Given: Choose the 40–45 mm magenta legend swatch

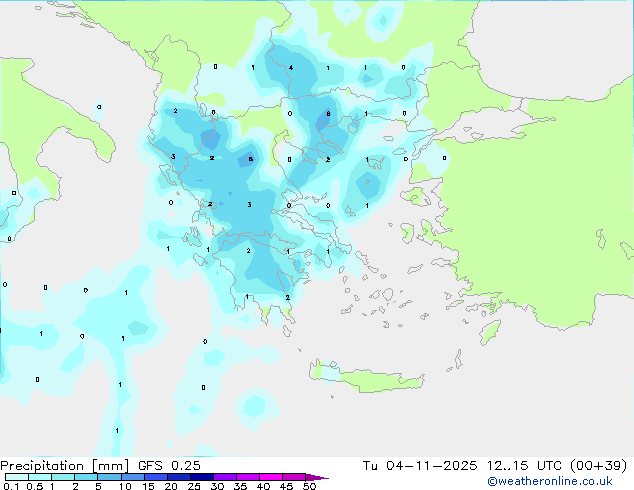Looking at the screenshot, I should [x=271, y=477].
